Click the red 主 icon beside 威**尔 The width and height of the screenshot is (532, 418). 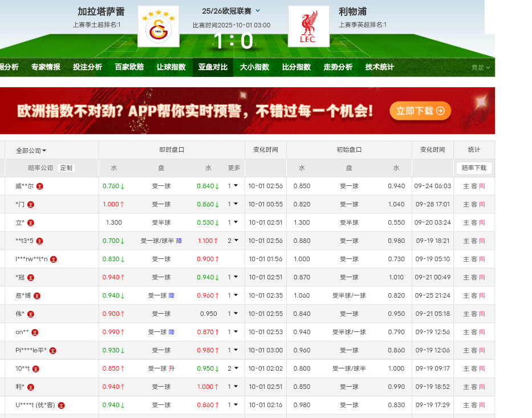click(40, 186)
